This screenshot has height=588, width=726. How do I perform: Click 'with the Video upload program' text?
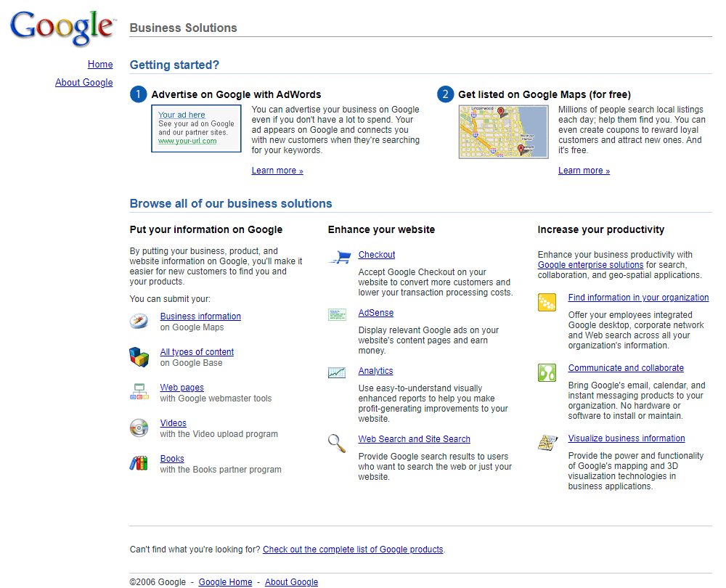pyautogui.click(x=219, y=434)
